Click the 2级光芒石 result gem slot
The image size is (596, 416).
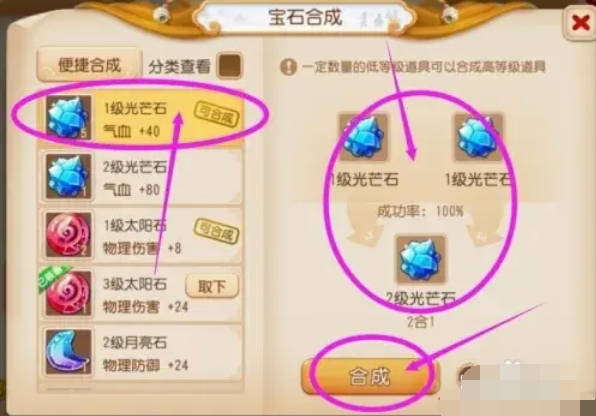point(421,260)
